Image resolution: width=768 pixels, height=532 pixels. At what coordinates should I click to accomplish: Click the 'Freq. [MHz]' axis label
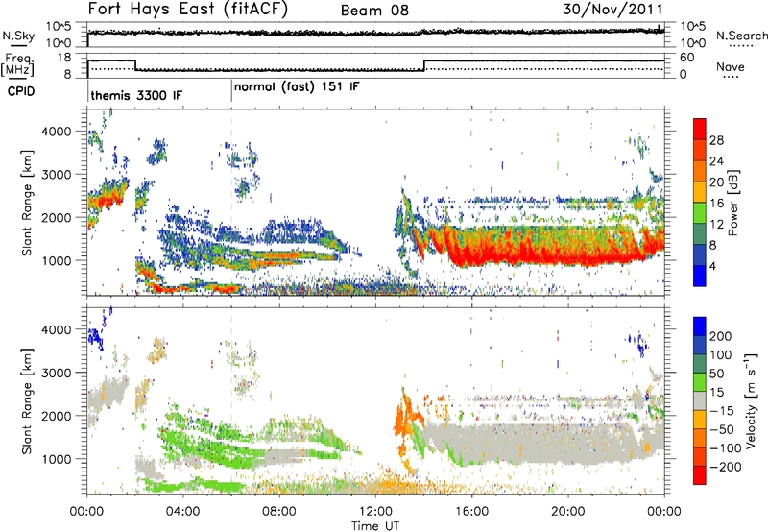[x=17, y=64]
